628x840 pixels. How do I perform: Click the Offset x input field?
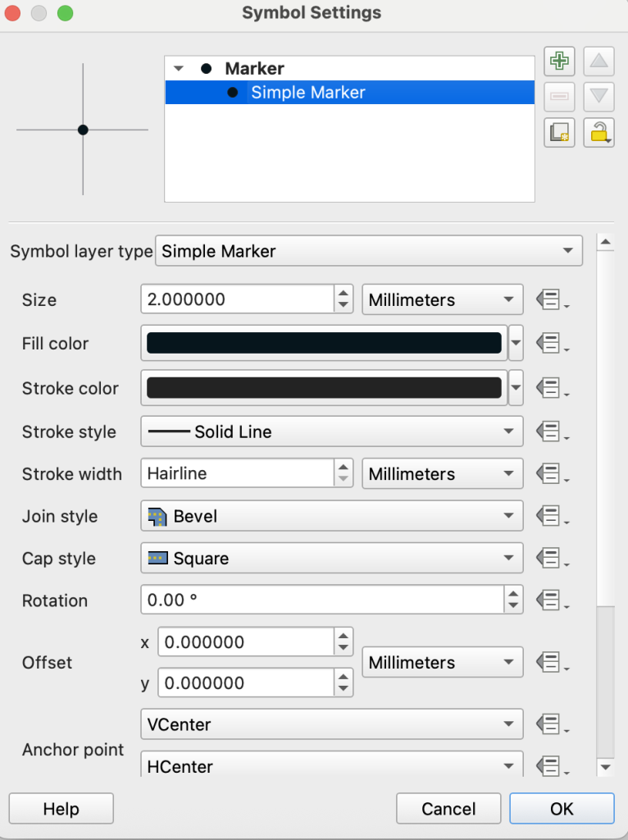point(245,642)
